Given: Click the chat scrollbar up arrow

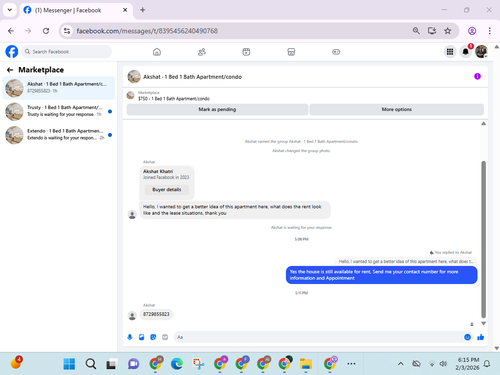Looking at the screenshot, I should click(483, 124).
